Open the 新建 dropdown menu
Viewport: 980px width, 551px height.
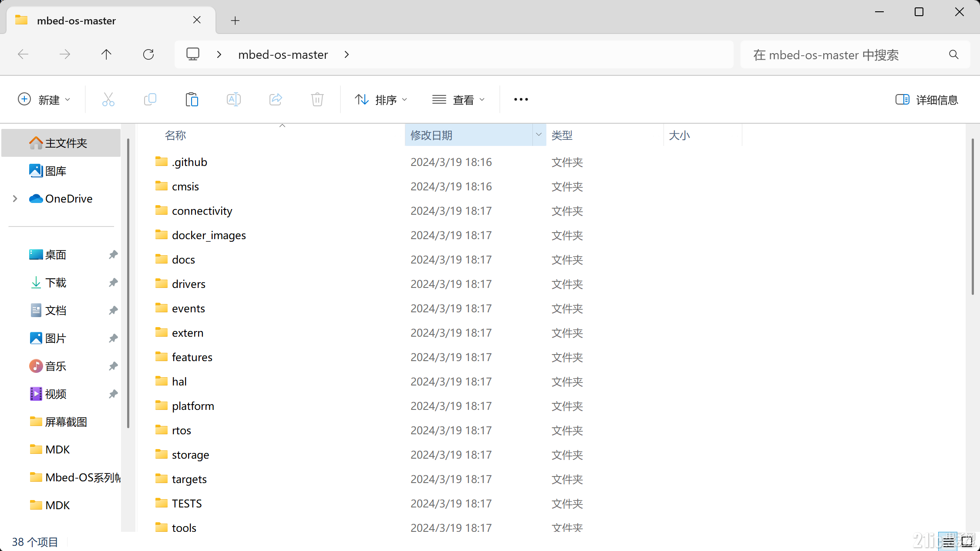pyautogui.click(x=44, y=100)
